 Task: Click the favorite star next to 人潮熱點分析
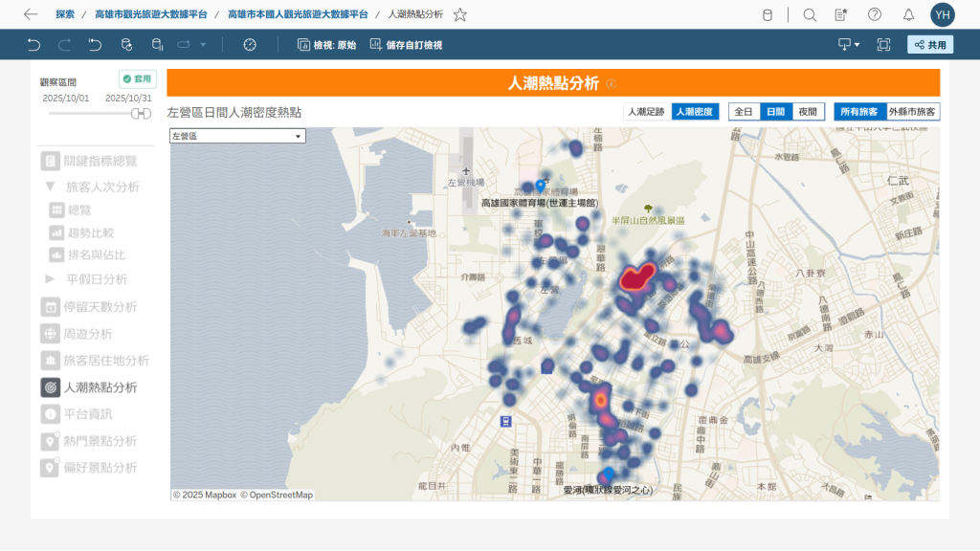[x=460, y=15]
